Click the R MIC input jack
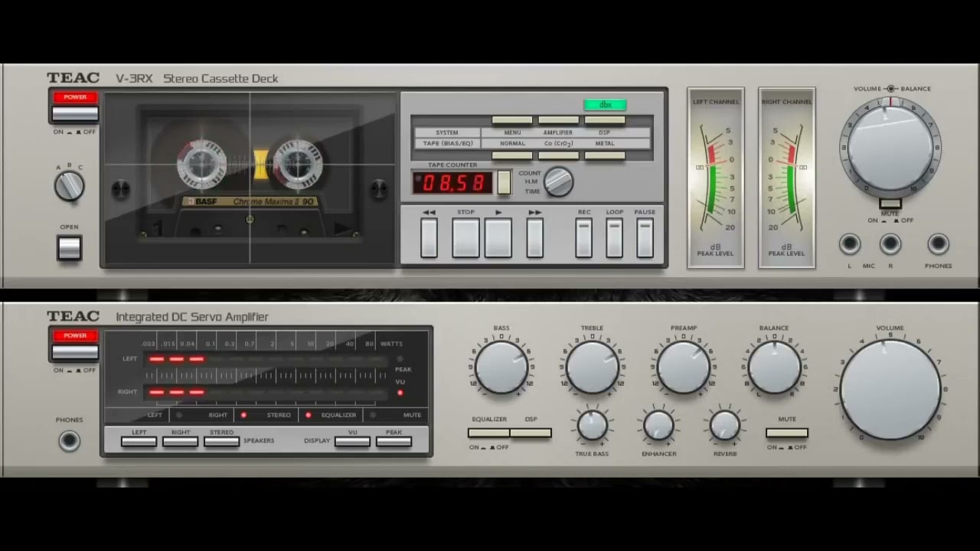Screen dimensions: 980x551 point(890,244)
